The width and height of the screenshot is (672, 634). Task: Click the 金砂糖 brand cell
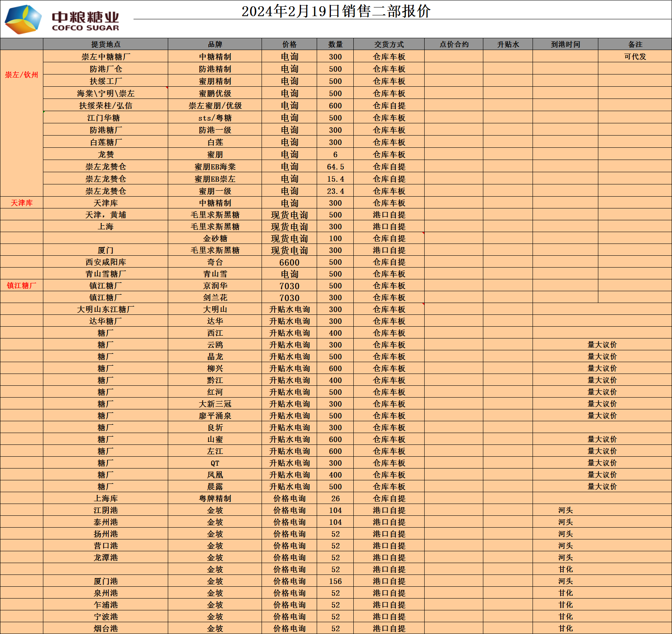(x=215, y=238)
